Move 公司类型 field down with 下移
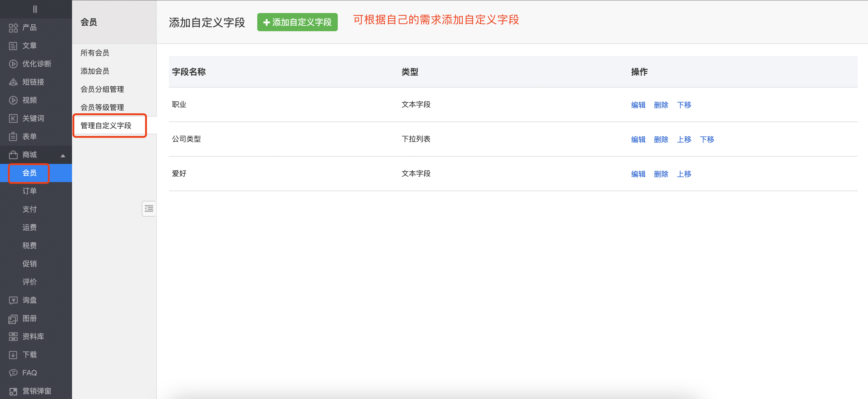The image size is (868, 399). tap(707, 139)
